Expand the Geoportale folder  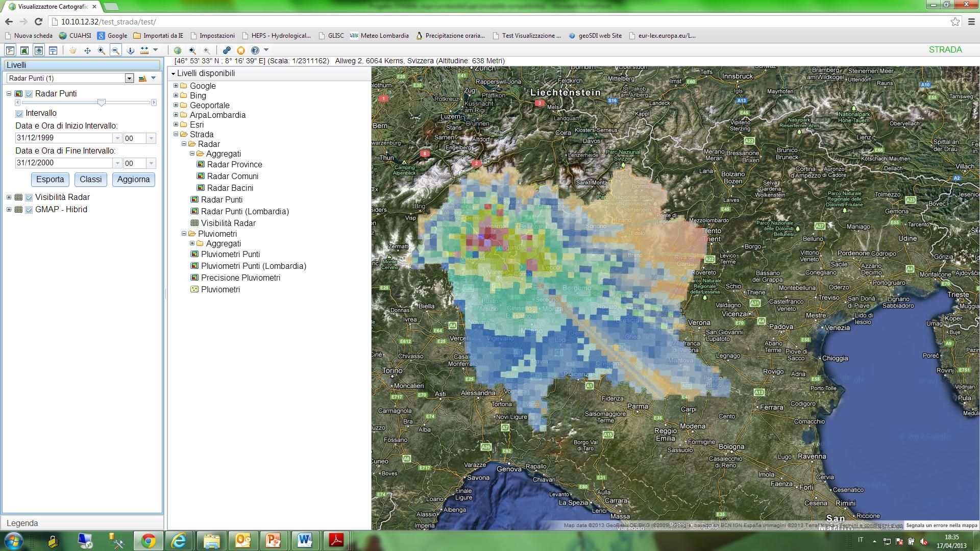(176, 105)
